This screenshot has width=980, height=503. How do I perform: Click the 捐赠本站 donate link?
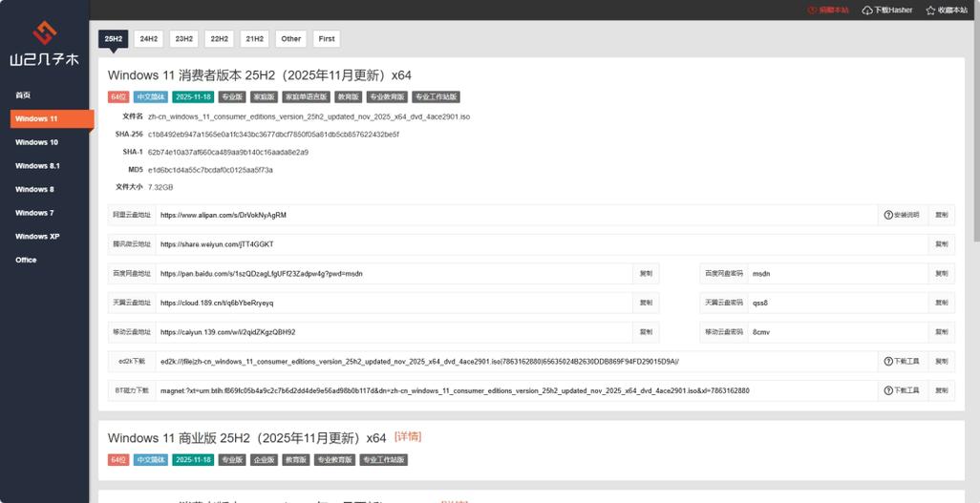[828, 10]
